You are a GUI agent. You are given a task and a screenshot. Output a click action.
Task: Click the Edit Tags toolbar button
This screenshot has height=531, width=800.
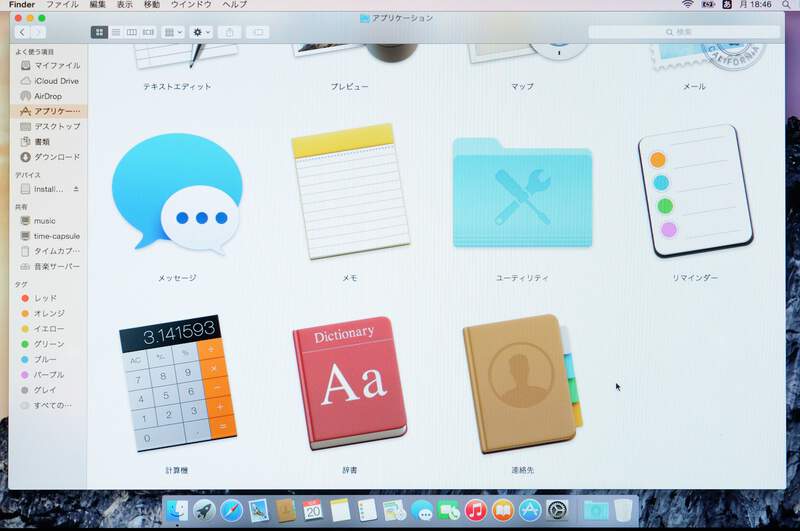(258, 32)
